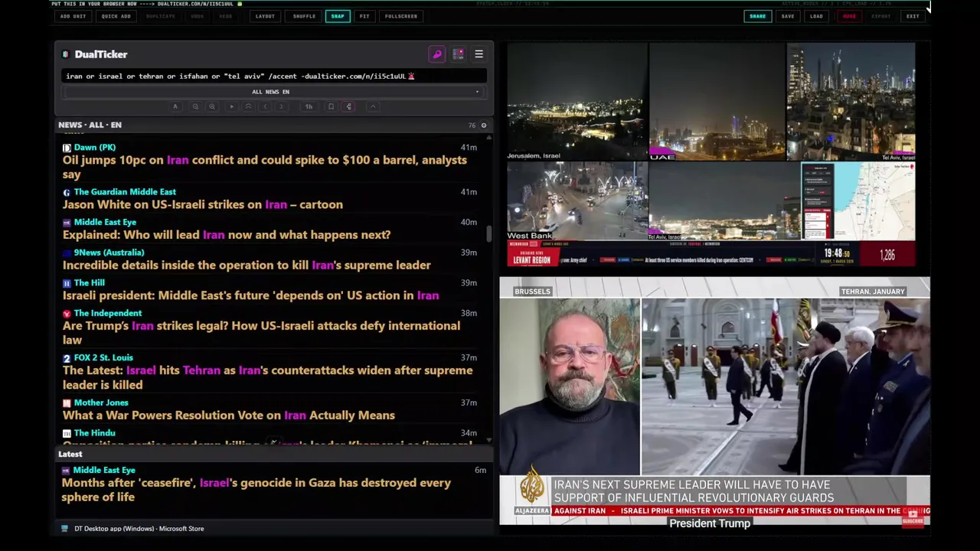This screenshot has width=980, height=551.
Task: Click The Hill source name
Action: (x=89, y=282)
